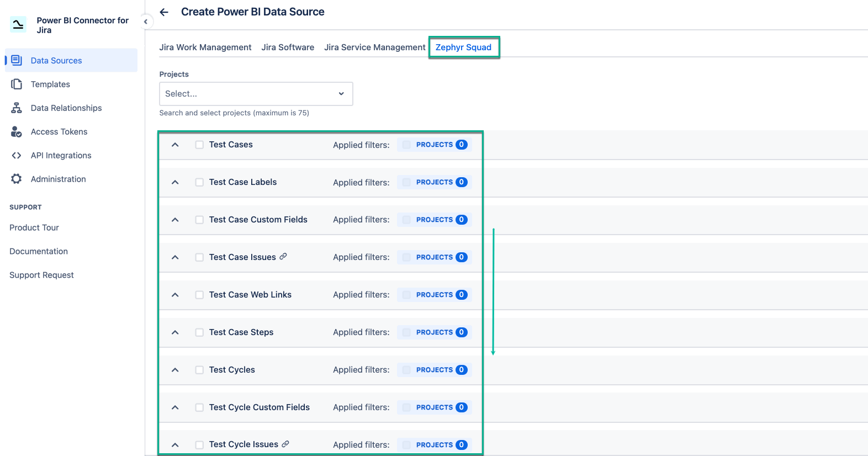
Task: Click the Power BI Connector for Jira title
Action: [x=82, y=25]
